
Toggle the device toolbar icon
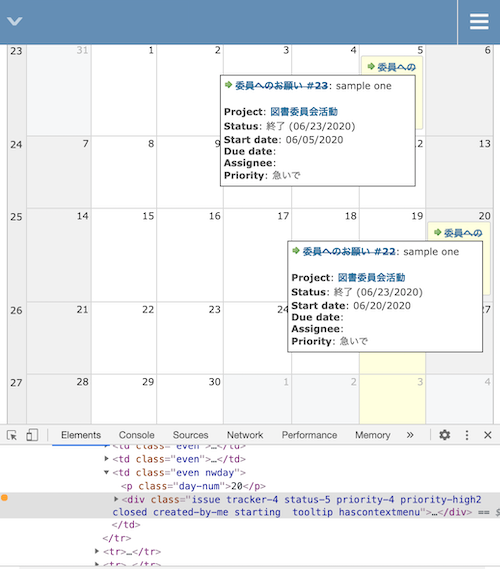tap(32, 435)
